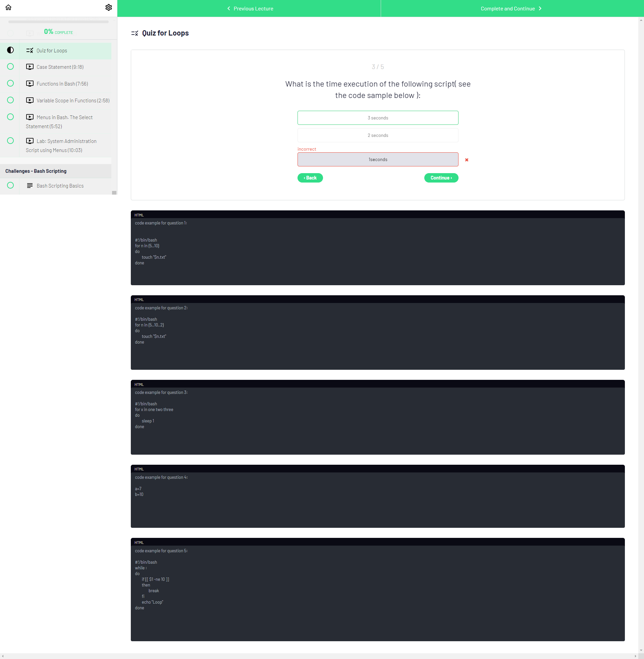Toggle completion circle for Bash Scripting Basics

[10, 185]
